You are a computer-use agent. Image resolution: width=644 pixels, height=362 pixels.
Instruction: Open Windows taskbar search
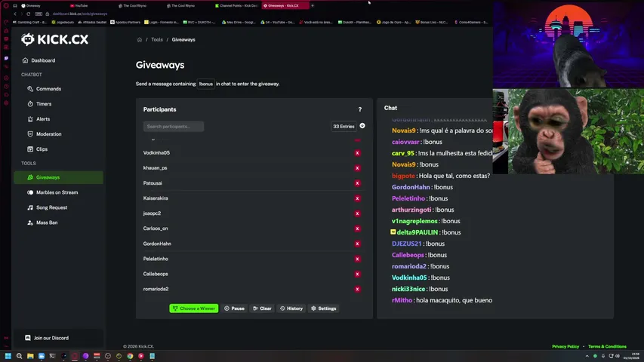pos(19,356)
